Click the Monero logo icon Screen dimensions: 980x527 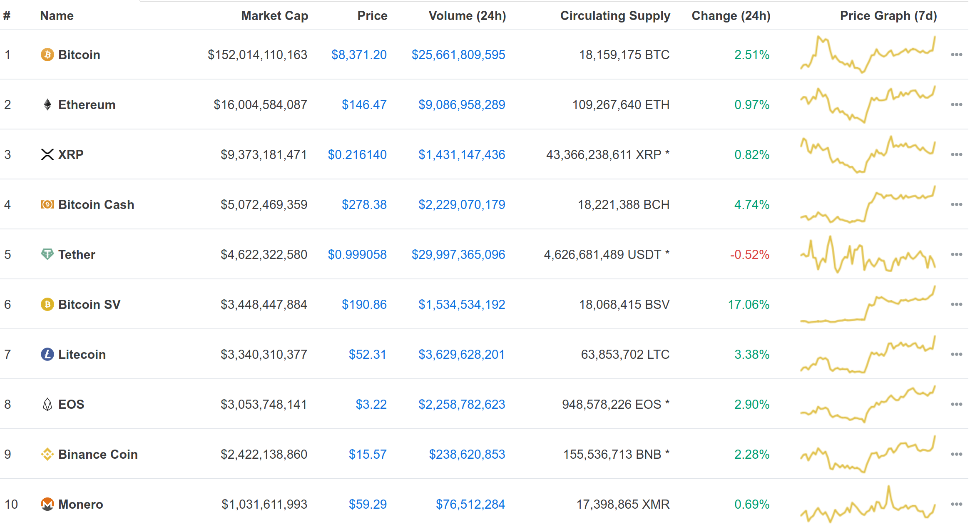[x=47, y=504]
